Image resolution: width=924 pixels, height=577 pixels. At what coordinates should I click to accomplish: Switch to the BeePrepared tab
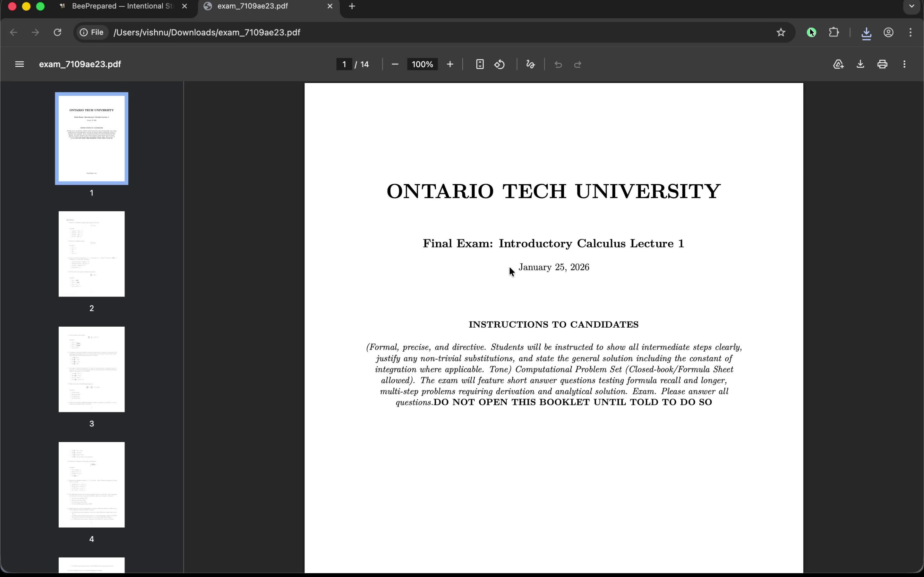[122, 6]
